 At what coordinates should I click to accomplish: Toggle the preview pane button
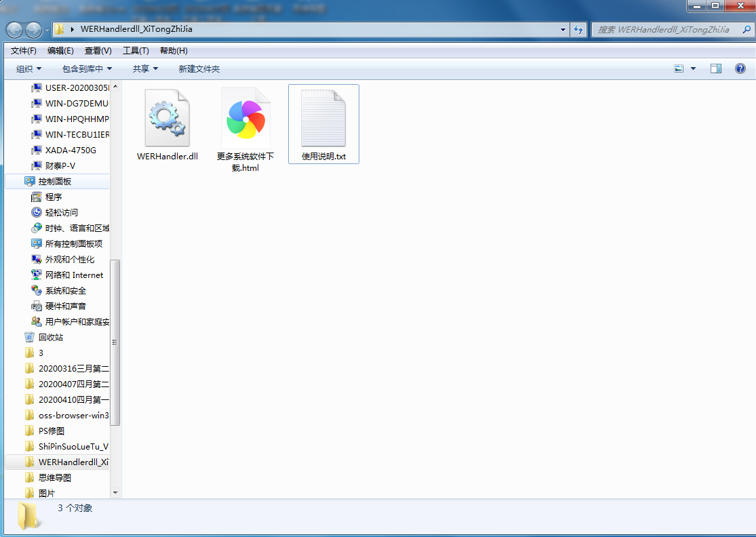coord(716,69)
